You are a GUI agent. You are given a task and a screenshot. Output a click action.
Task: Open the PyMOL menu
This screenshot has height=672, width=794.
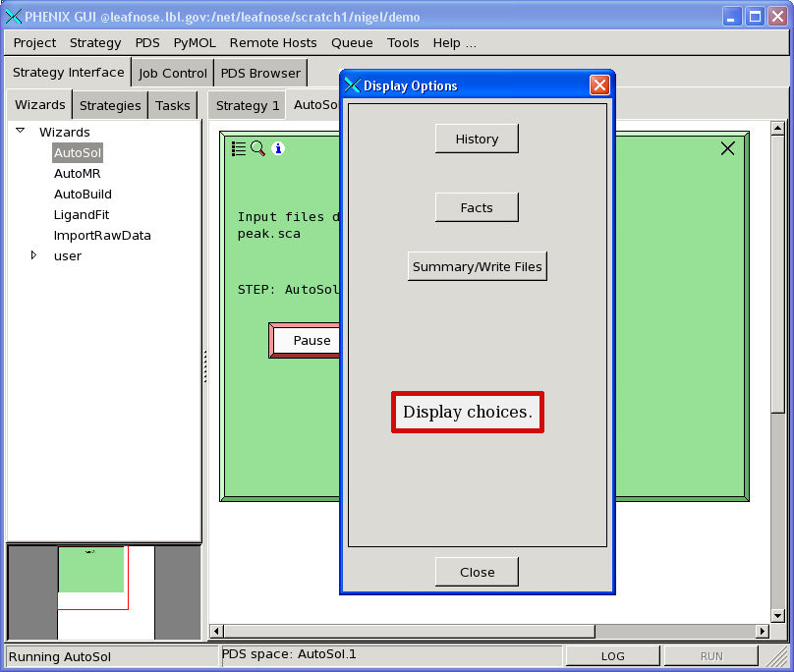coord(195,42)
